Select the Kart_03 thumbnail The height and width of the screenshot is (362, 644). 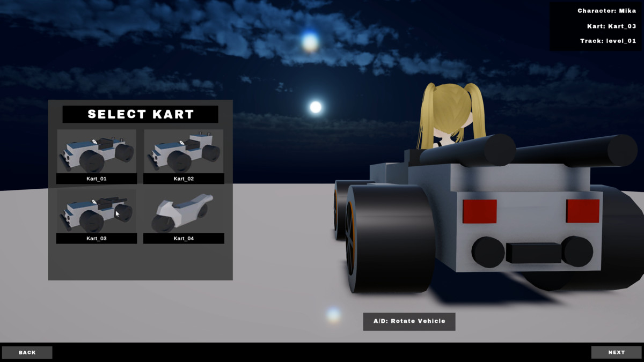(96, 212)
